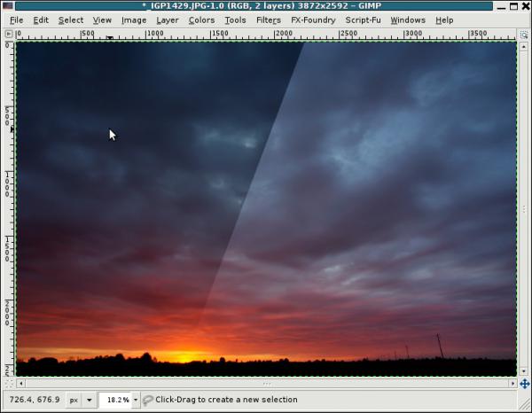Screen dimensions: 532x413
Task: Click the sunset image canvas
Action: [x=266, y=209]
